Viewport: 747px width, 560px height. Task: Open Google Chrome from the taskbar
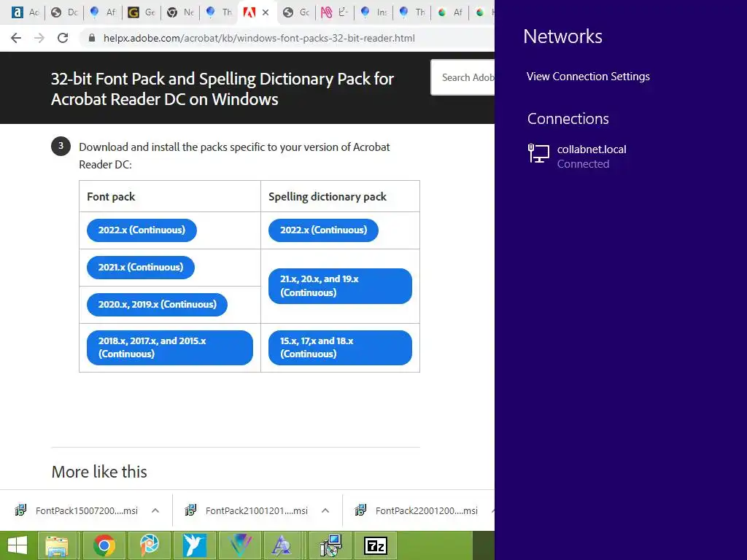click(x=104, y=545)
